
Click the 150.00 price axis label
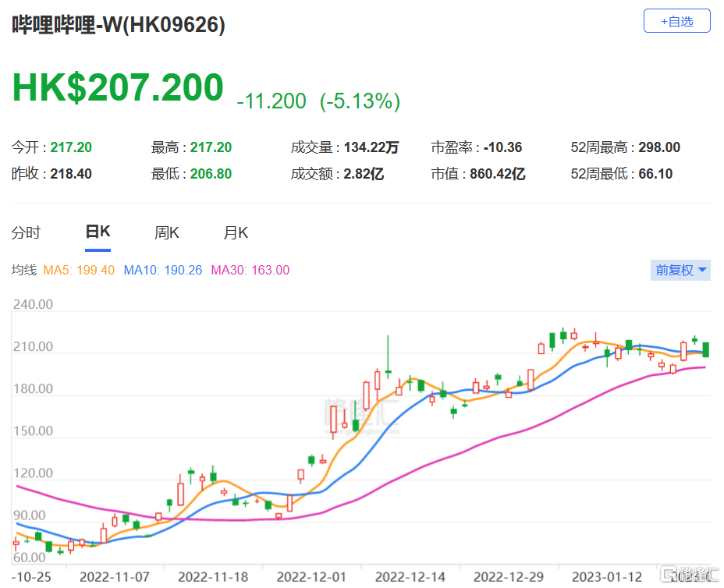[33, 430]
